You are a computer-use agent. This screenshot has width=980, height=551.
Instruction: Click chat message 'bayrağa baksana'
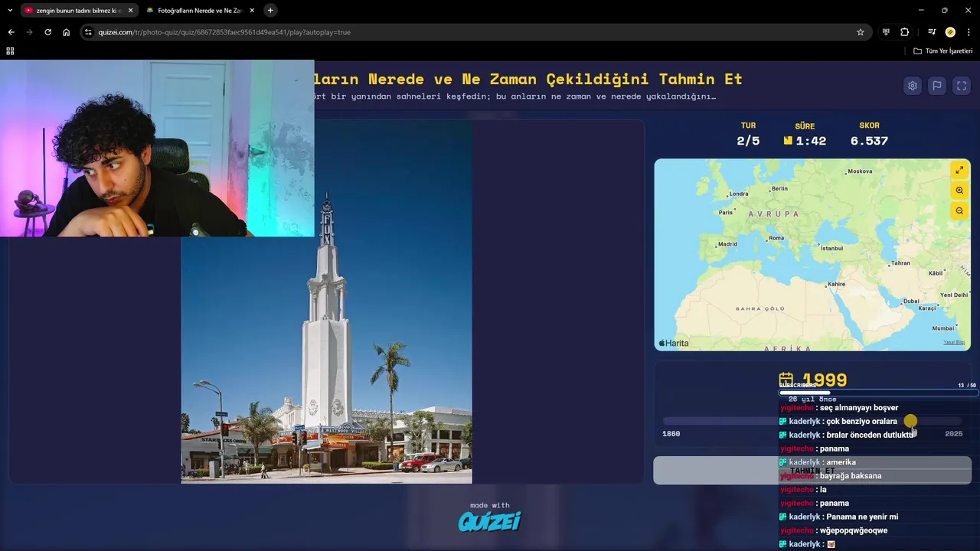coord(851,476)
